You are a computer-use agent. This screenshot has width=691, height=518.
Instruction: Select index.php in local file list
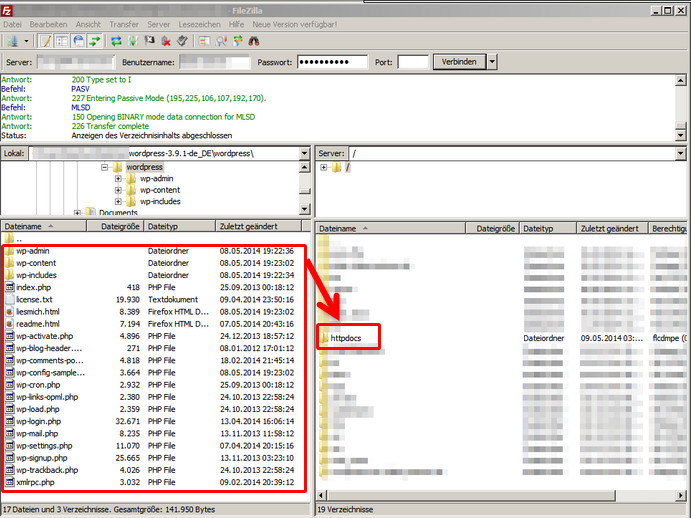(x=33, y=287)
